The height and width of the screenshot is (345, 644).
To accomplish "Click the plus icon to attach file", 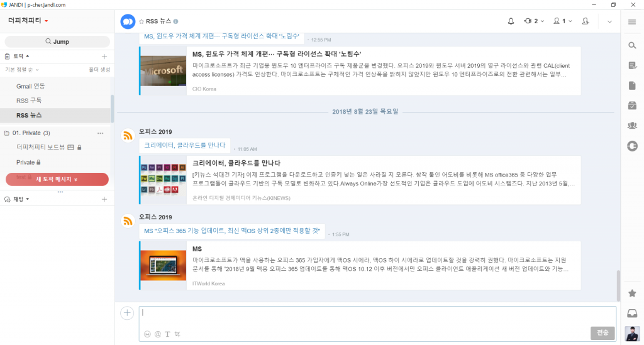I will point(127,313).
